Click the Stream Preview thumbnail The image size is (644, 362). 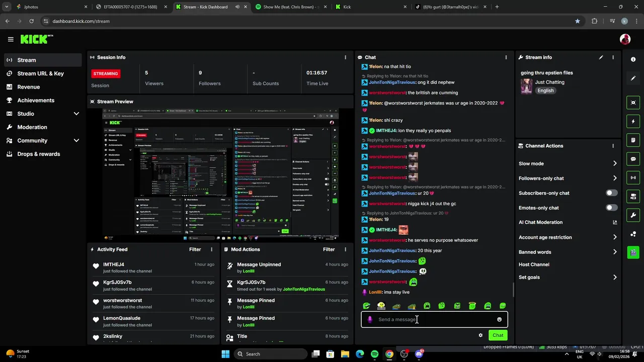pyautogui.click(x=220, y=175)
